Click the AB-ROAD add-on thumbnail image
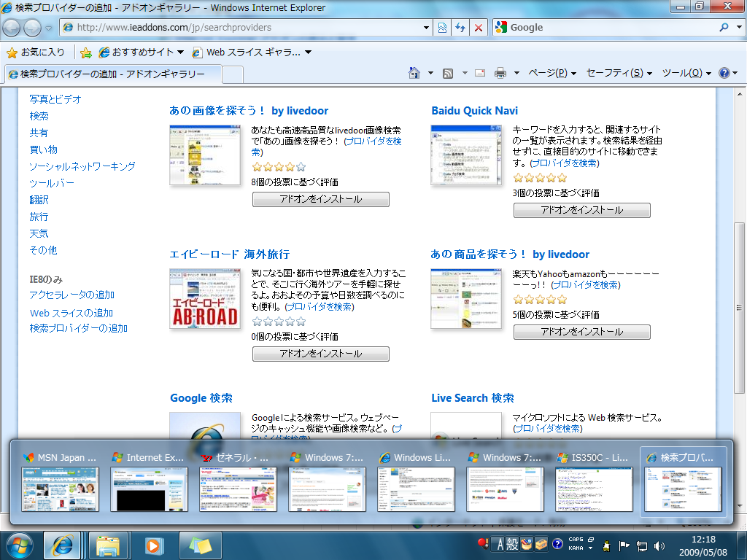Image resolution: width=747 pixels, height=560 pixels. coord(205,298)
